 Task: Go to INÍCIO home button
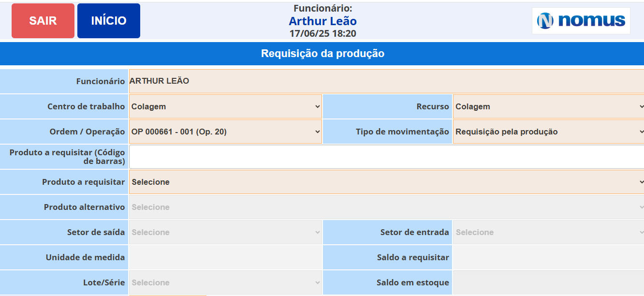tap(109, 21)
